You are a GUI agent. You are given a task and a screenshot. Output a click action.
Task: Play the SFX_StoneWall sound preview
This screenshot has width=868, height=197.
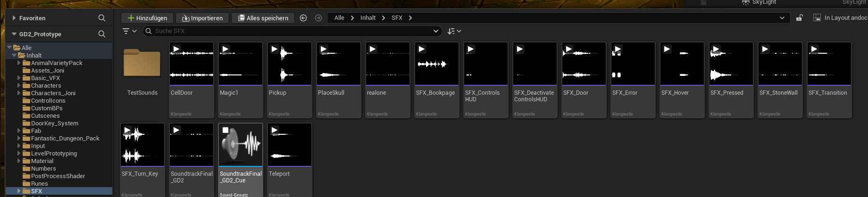(765, 49)
